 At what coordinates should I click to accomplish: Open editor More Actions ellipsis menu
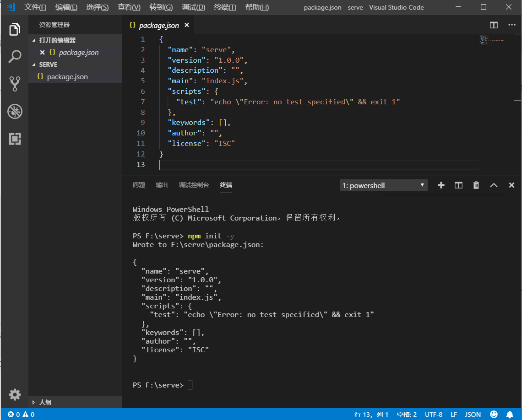click(x=511, y=25)
